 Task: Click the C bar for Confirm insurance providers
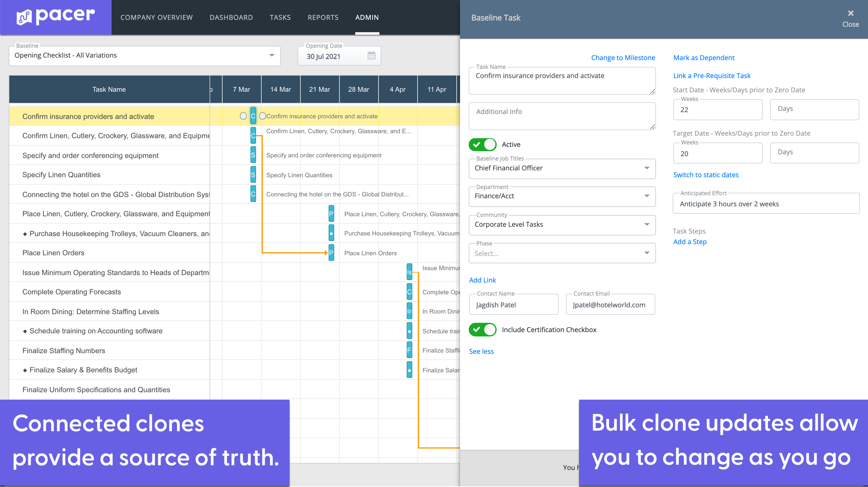(253, 116)
